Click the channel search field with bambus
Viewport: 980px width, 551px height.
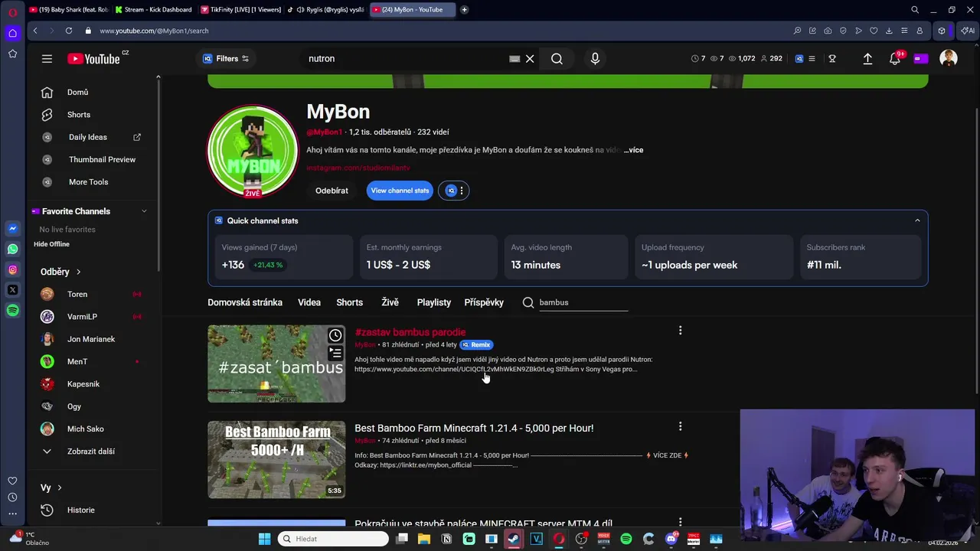(x=583, y=302)
